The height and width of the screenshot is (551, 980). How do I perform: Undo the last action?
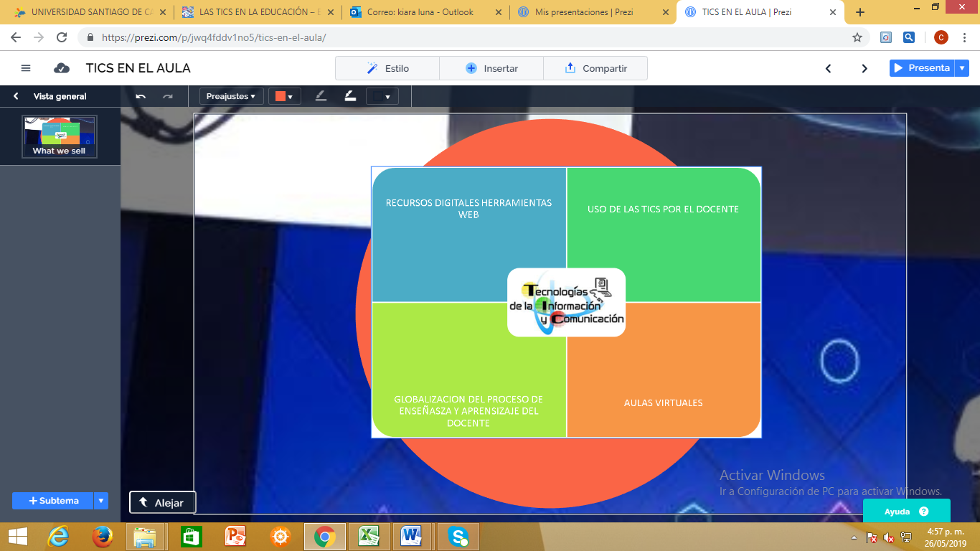141,96
